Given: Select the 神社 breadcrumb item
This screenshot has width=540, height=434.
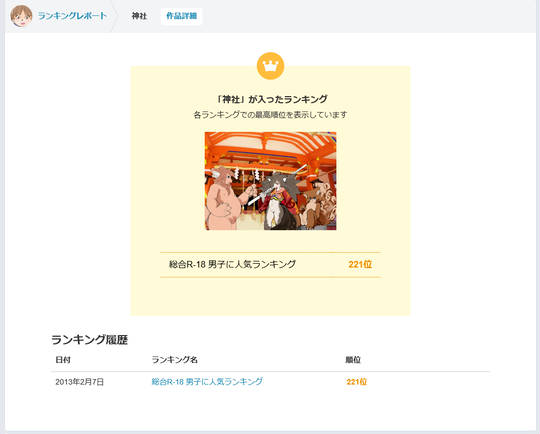Looking at the screenshot, I should pyautogui.click(x=139, y=16).
